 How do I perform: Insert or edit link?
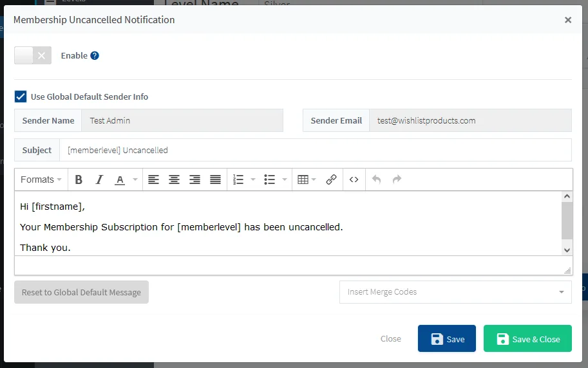click(x=331, y=179)
